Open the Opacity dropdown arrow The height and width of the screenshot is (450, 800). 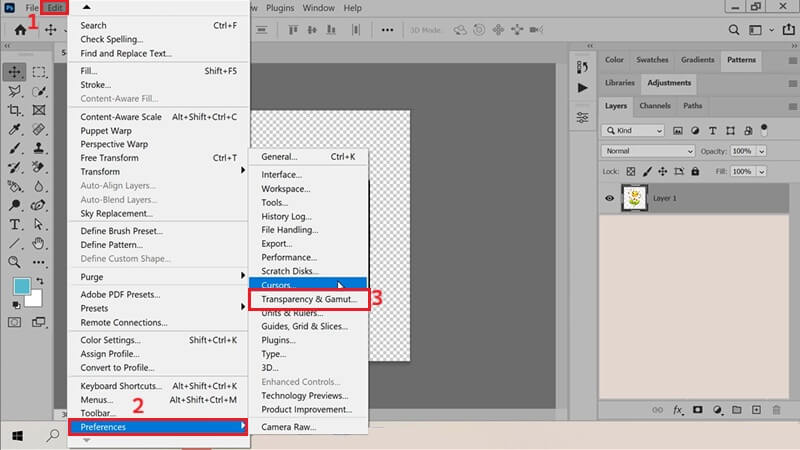(x=761, y=151)
